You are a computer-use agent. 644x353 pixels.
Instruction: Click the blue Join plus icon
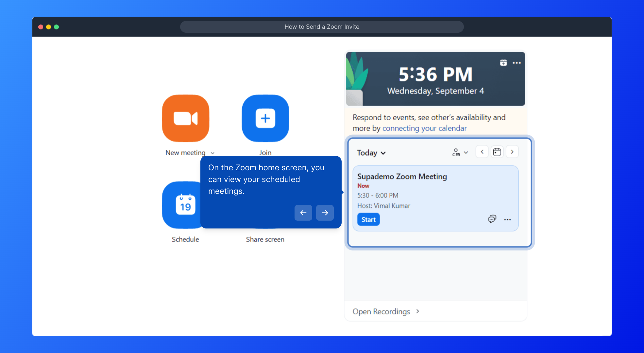[265, 118]
